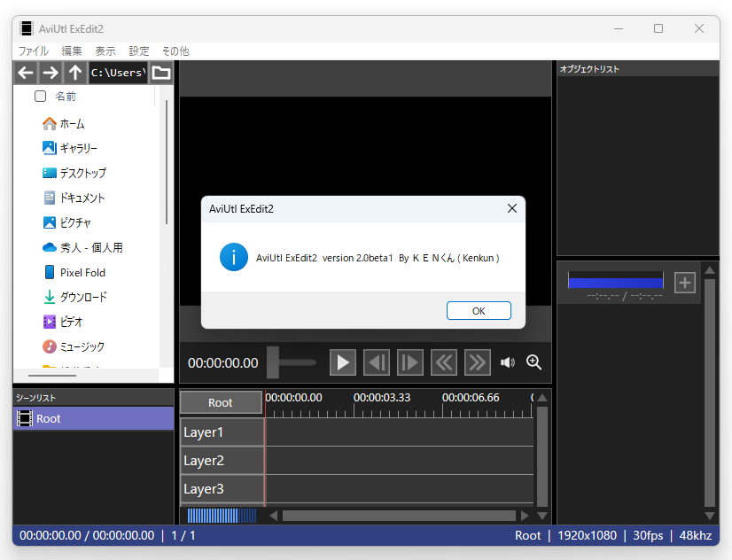This screenshot has height=560, width=732.
Task: Open the folder browse icon beside the path bar
Action: coord(160,72)
